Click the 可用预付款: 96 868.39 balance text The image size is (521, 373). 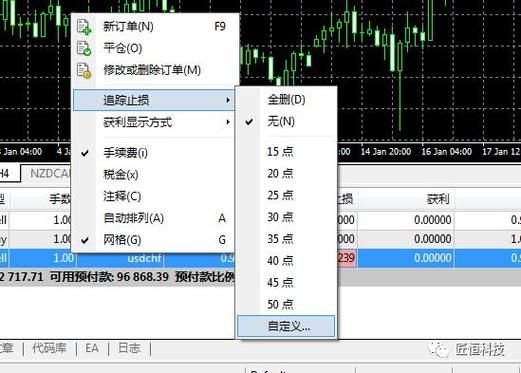109,277
